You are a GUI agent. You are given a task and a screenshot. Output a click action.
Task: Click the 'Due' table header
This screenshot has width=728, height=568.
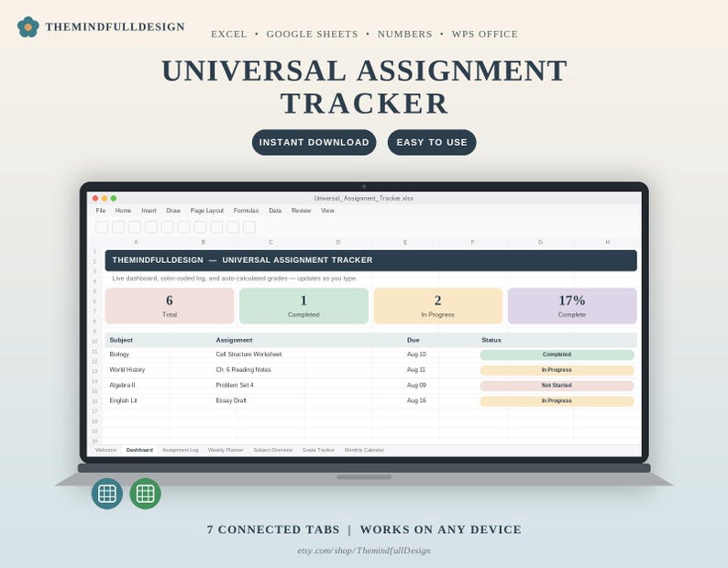click(414, 340)
